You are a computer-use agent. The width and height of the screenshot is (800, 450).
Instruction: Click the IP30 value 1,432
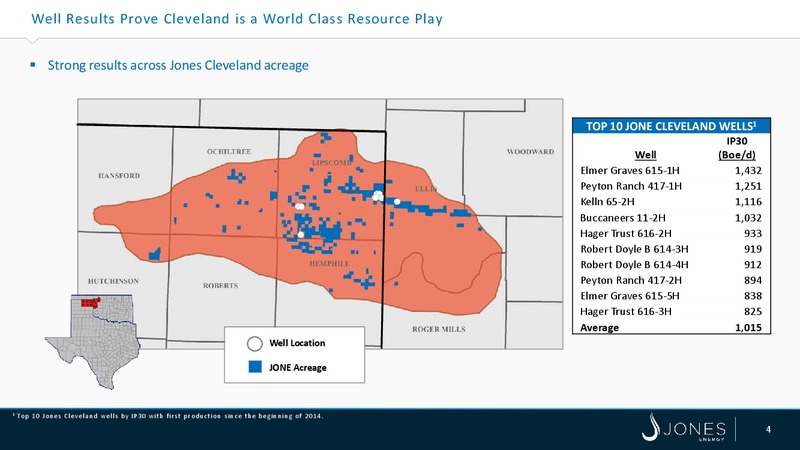[748, 170]
